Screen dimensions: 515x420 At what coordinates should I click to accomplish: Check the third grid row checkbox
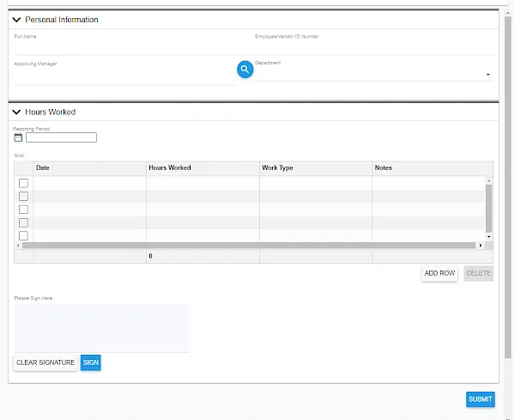click(23, 210)
